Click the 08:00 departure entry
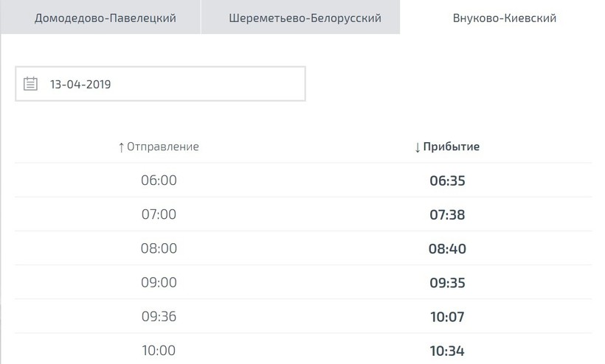The height and width of the screenshot is (364, 605). 159,248
